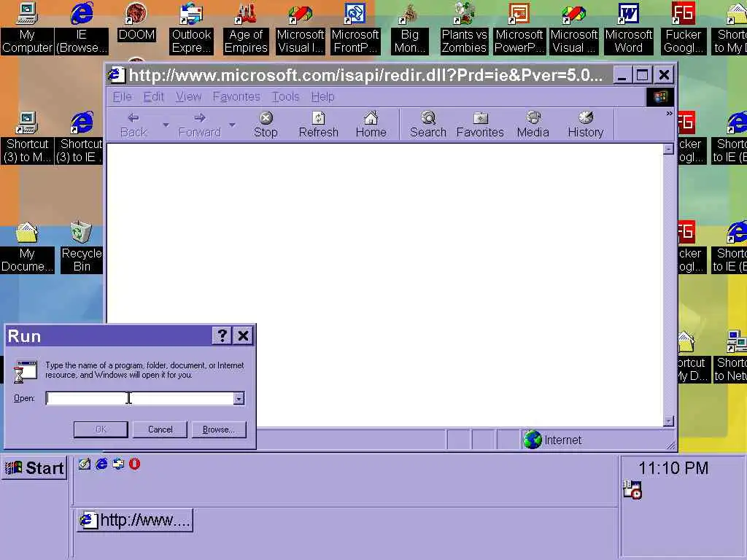This screenshot has height=560, width=747.
Task: Open Help menu in Internet Explorer
Action: 322,97
